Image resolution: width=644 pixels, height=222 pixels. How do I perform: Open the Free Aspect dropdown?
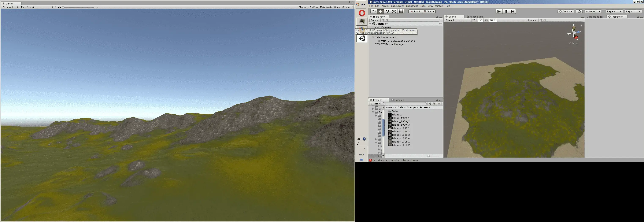(37, 7)
